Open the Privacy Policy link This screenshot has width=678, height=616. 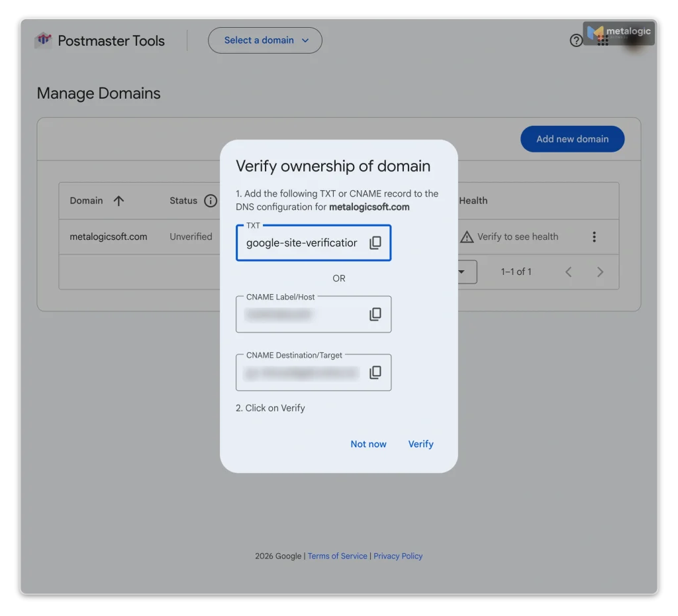click(398, 556)
